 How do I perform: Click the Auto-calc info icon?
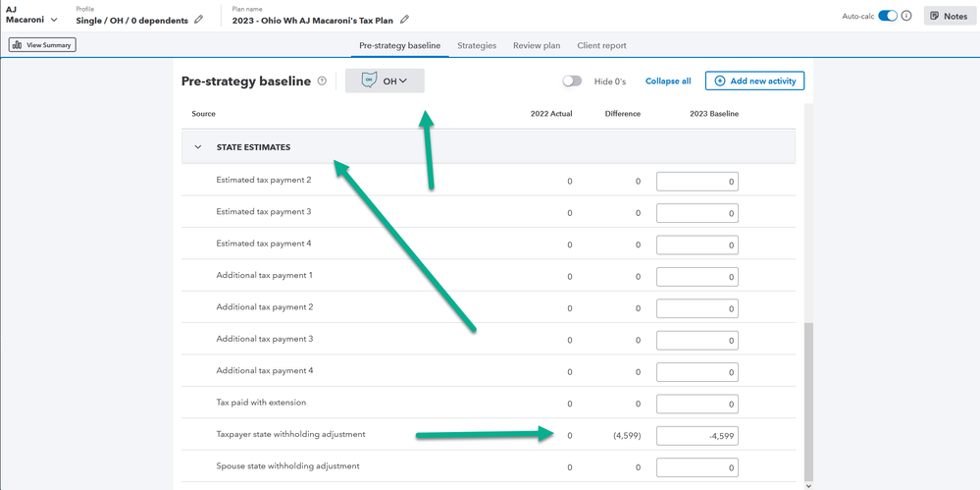coord(906,16)
